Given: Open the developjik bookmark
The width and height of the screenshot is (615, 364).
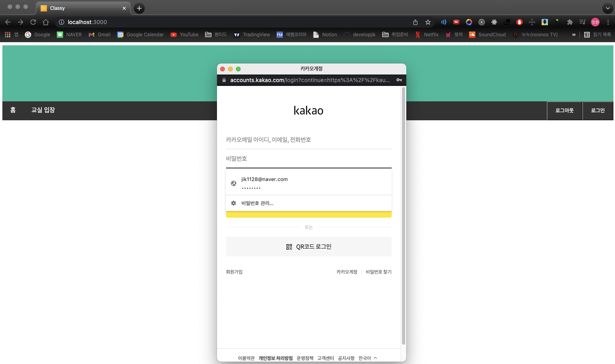Looking at the screenshot, I should pyautogui.click(x=360, y=35).
